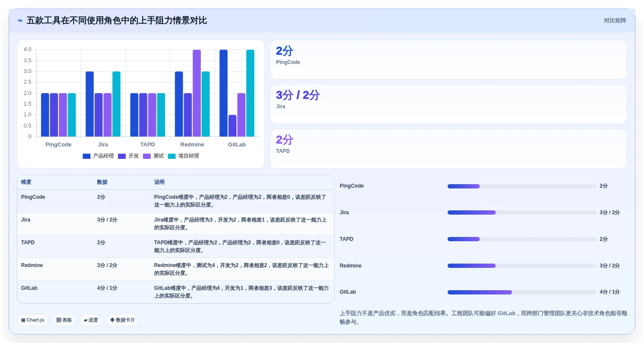Screen dimensions: 644x343
Task: Click the 4分 / 1分 value beside GitLab progress bar
Action: click(x=610, y=292)
